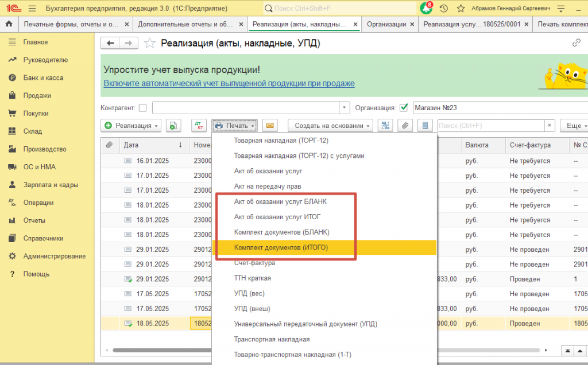This screenshot has height=365, width=588.
Task: Click the blue list report icon
Action: tap(425, 126)
